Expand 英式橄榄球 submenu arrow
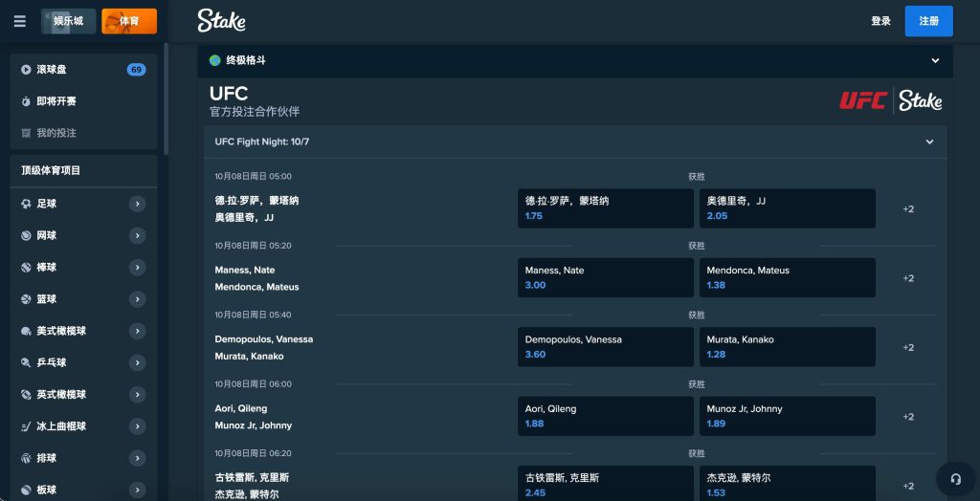This screenshot has height=501, width=980. click(x=138, y=395)
